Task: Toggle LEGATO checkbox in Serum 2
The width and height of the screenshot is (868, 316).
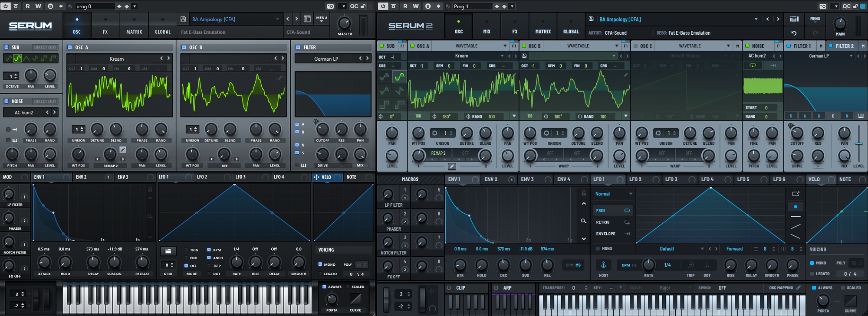Action: point(812,274)
